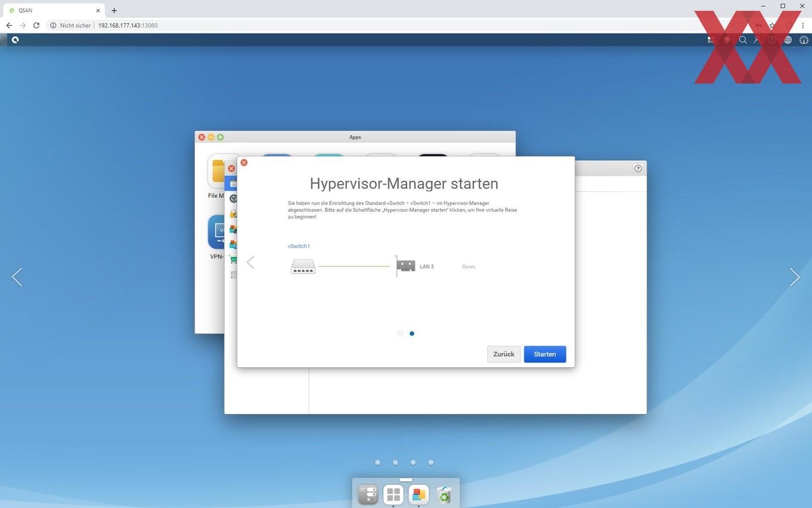Open language globe icon in top bar
The height and width of the screenshot is (508, 812).
[x=788, y=40]
